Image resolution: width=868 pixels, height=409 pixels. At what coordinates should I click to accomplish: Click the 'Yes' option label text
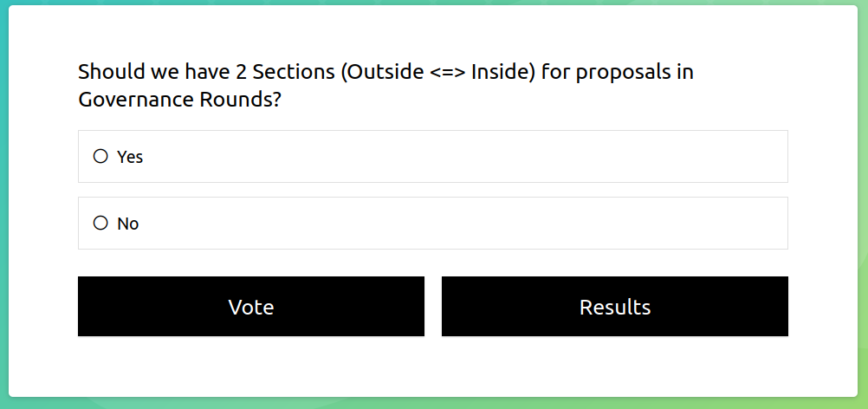point(130,157)
